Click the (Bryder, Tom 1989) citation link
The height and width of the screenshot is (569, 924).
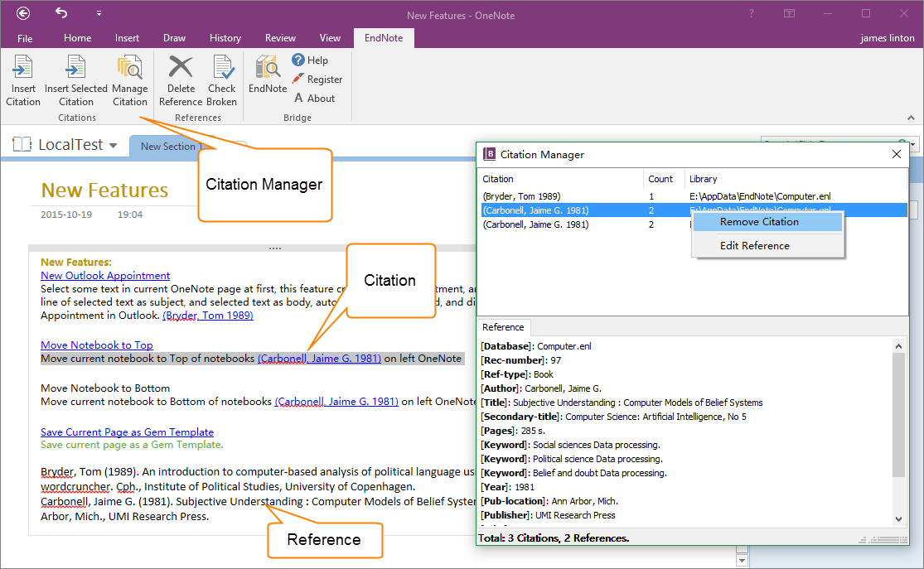208,315
